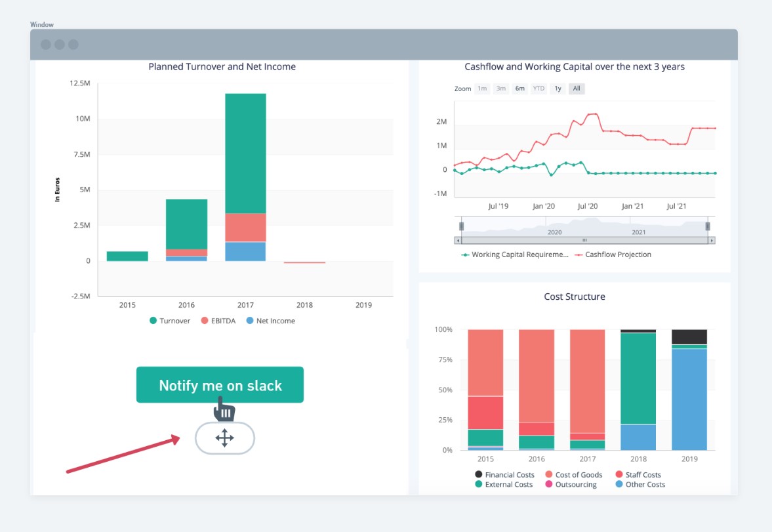Click the navigator scrollbar thumb grip
The image size is (772, 532).
tap(584, 240)
